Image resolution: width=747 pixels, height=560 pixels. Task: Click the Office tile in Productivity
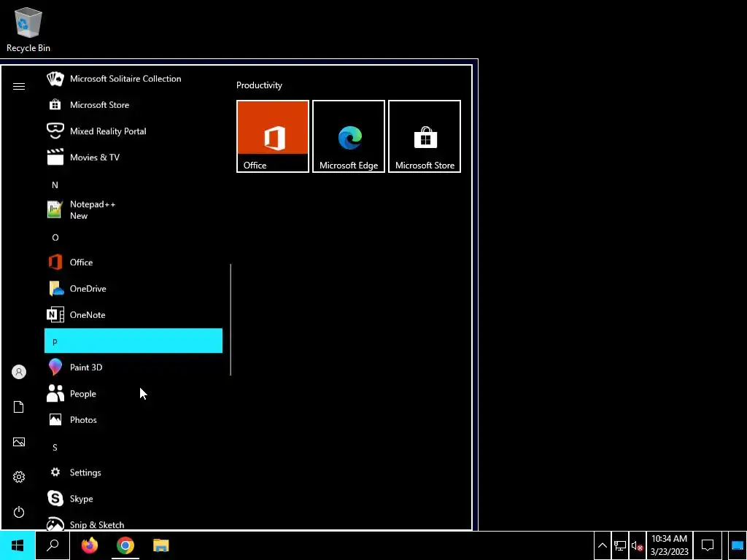(273, 136)
